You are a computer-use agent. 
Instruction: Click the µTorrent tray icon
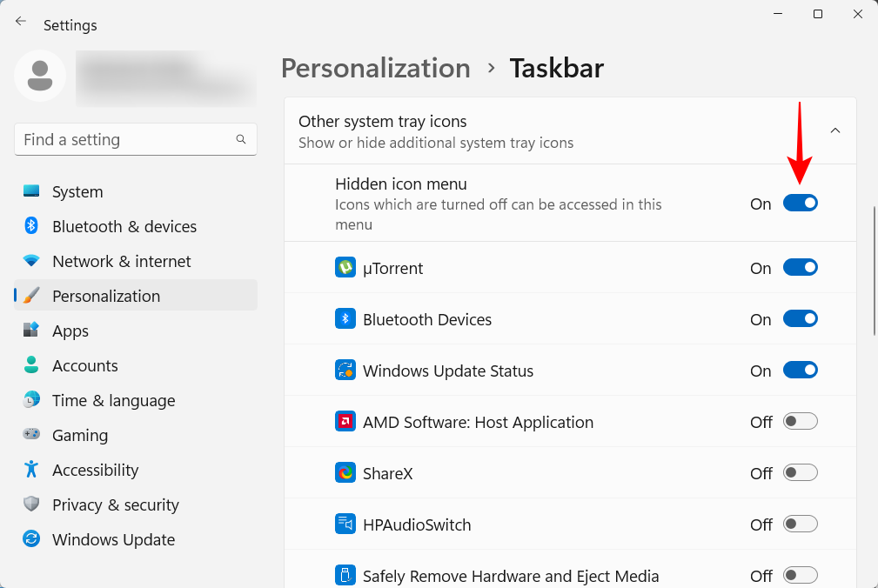click(345, 268)
